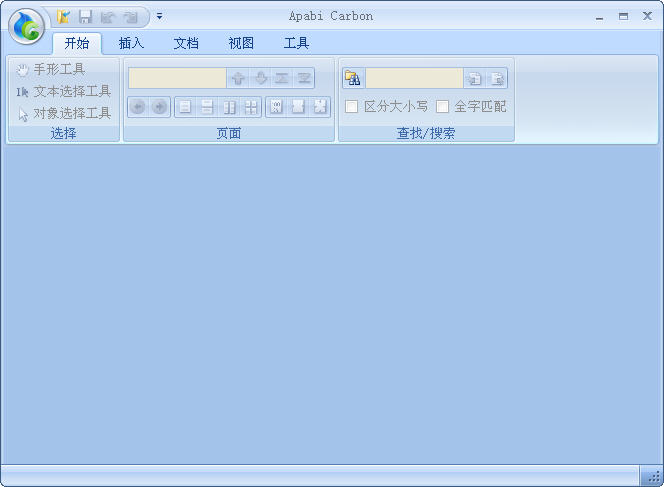Click the Apabi Carbon application logo button

[27, 27]
